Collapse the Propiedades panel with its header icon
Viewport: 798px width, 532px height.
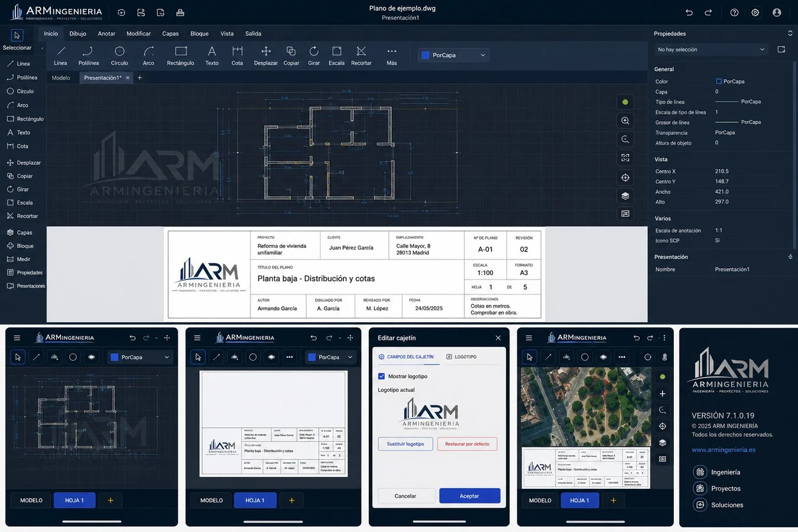(790, 34)
